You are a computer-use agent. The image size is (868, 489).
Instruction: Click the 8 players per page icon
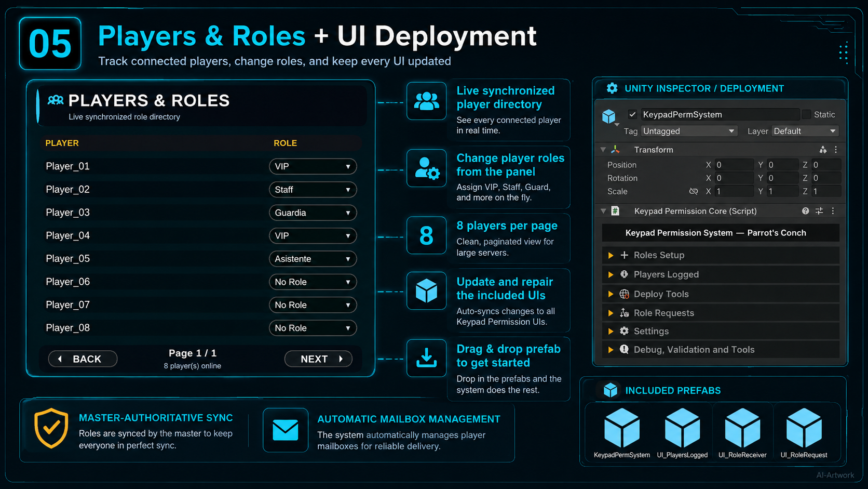pyautogui.click(x=426, y=235)
